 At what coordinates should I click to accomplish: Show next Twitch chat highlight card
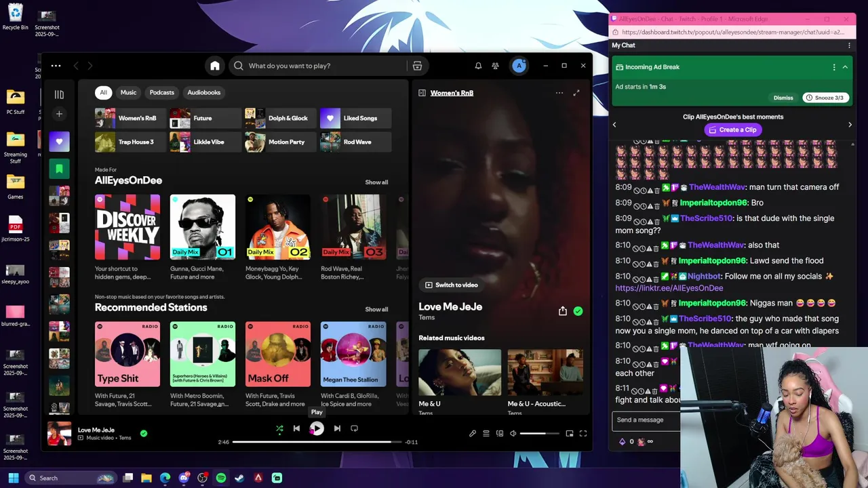(850, 125)
